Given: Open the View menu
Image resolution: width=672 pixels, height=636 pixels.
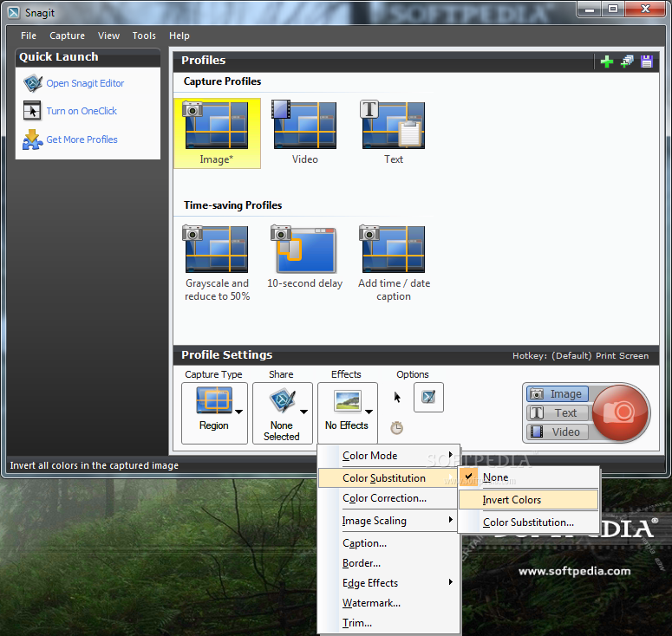Looking at the screenshot, I should click(x=109, y=36).
